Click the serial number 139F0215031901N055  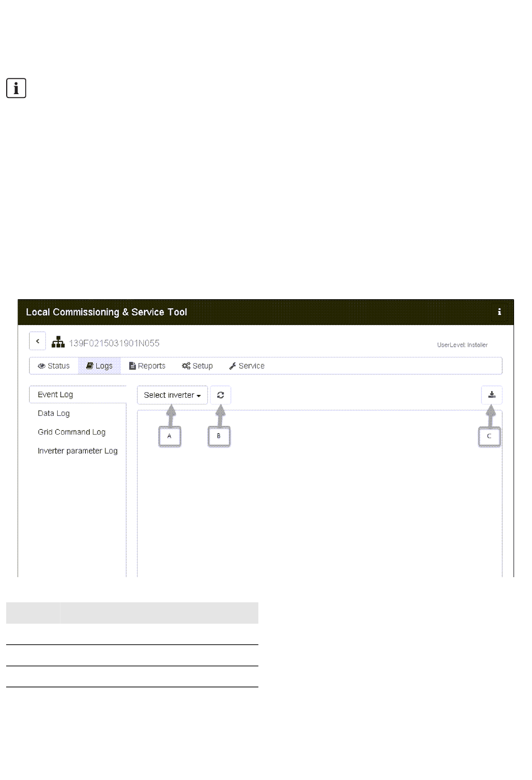coord(114,343)
